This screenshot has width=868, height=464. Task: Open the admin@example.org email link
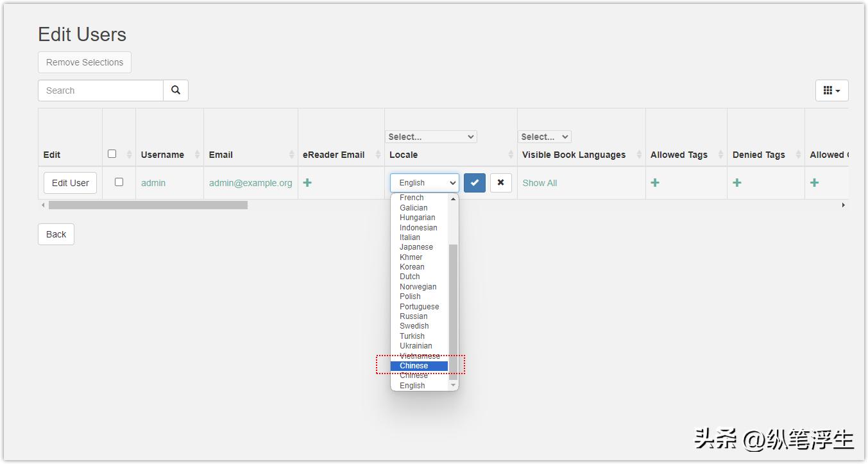[x=250, y=183]
